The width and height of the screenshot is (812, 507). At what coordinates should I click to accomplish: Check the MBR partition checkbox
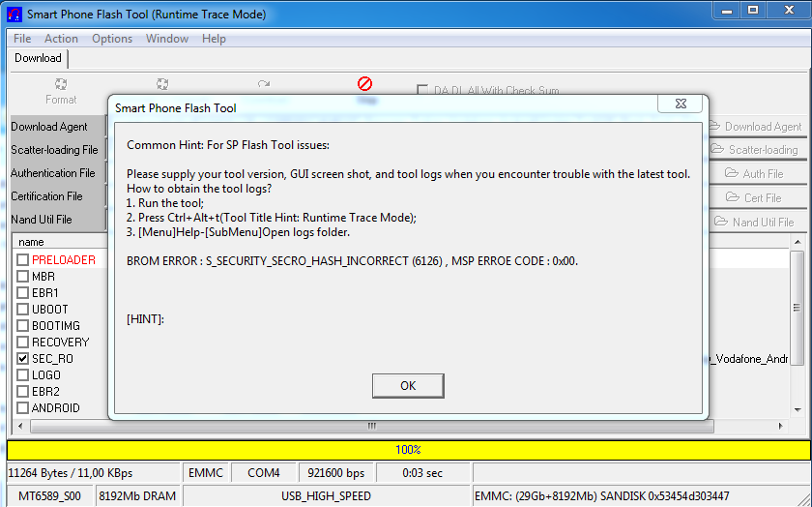tap(23, 277)
